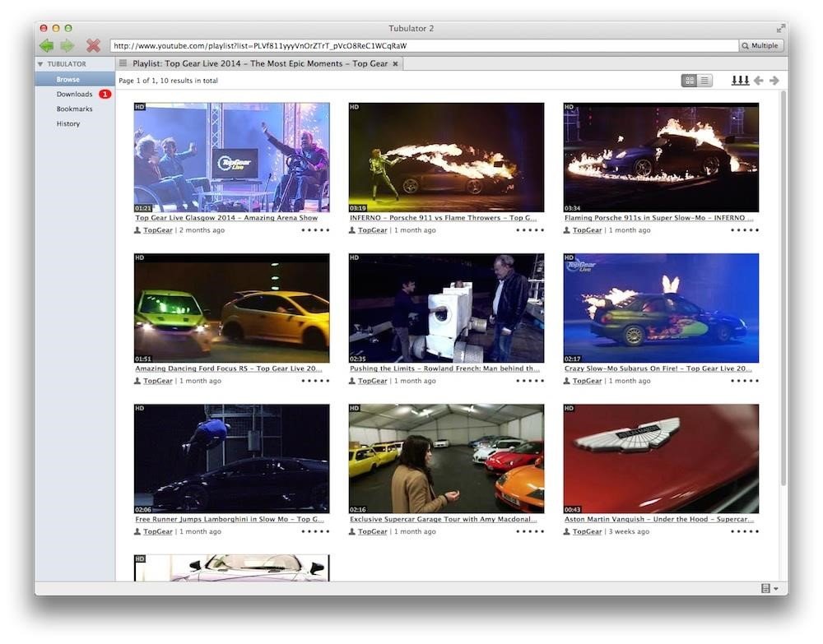Click user icon under Dancing Ford Focus video
Viewport: 823px width, 644px height.
click(x=137, y=381)
